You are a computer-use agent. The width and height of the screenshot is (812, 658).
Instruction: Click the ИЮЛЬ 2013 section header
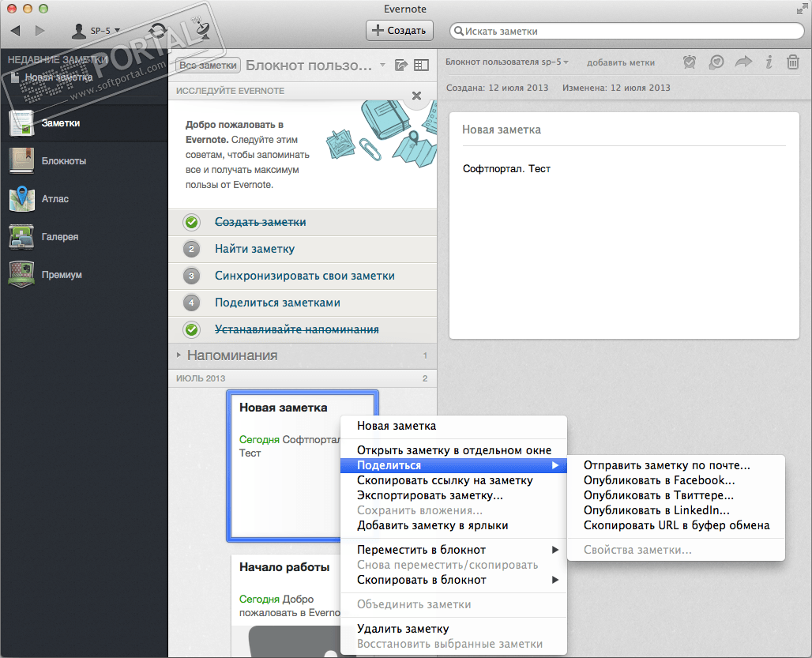tap(303, 378)
